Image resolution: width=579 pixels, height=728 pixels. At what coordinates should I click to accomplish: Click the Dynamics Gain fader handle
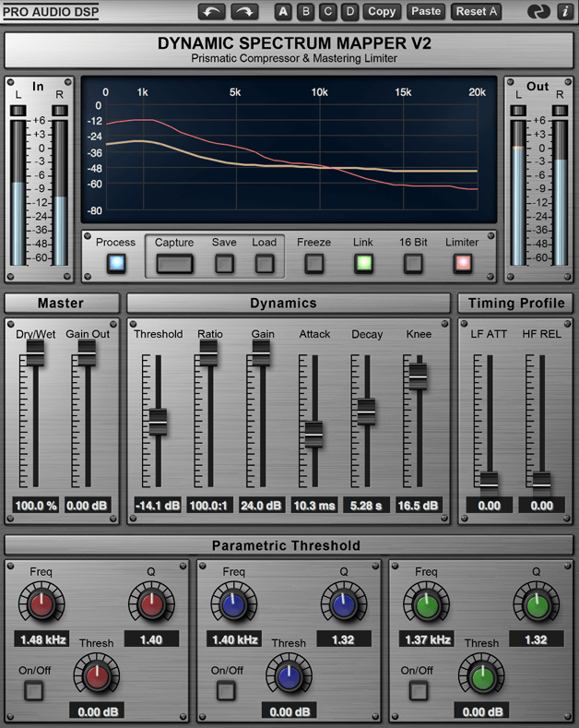click(x=261, y=353)
